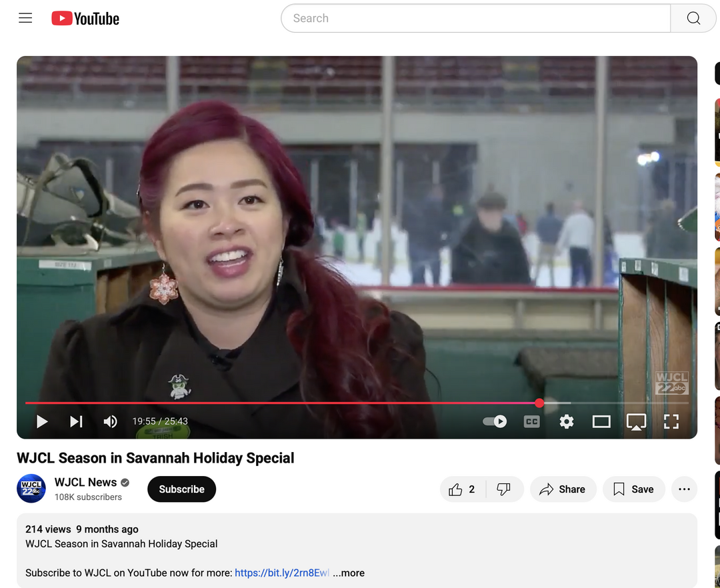The width and height of the screenshot is (720, 588).
Task: Click the magnifying glass search button
Action: coord(693,18)
